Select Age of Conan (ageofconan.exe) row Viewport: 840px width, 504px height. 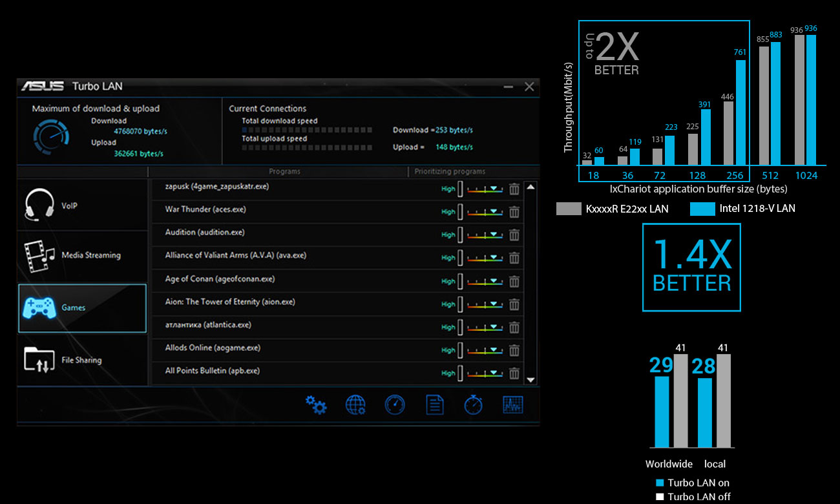pyautogui.click(x=220, y=279)
